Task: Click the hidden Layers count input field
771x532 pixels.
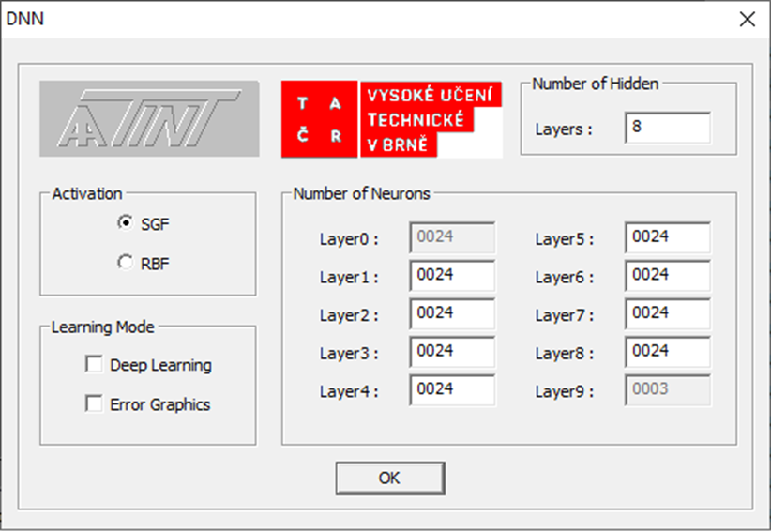Action: (668, 128)
